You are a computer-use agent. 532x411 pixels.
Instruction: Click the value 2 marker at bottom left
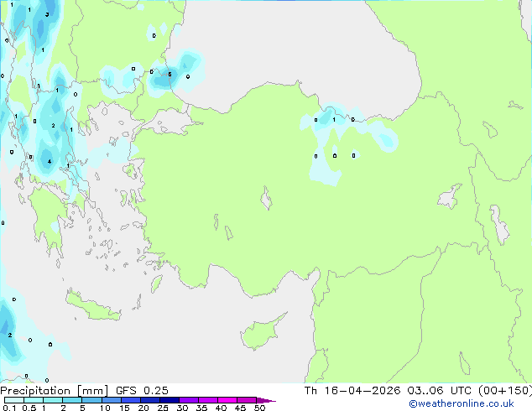click(x=10, y=335)
